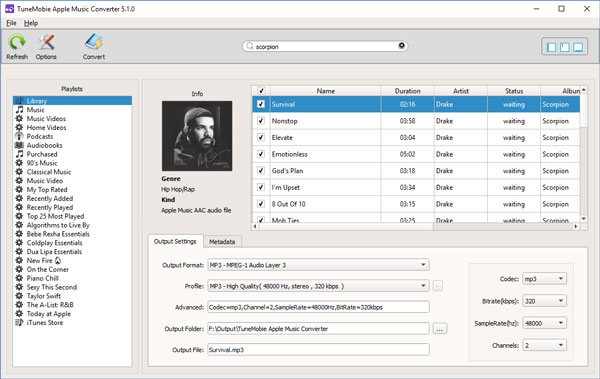Open the Output Format dropdown
The width and height of the screenshot is (600, 379).
(x=318, y=265)
